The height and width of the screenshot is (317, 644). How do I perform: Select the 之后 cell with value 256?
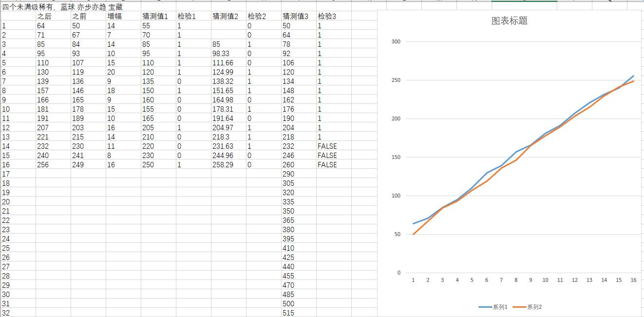pyautogui.click(x=44, y=165)
